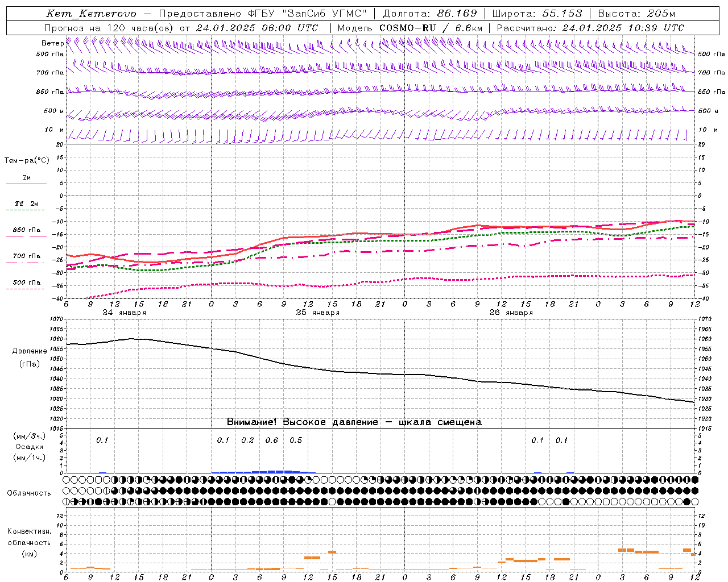The width and height of the screenshot is (728, 582).
Task: Click the Kem_Kemerovo station title
Action: tap(91, 14)
